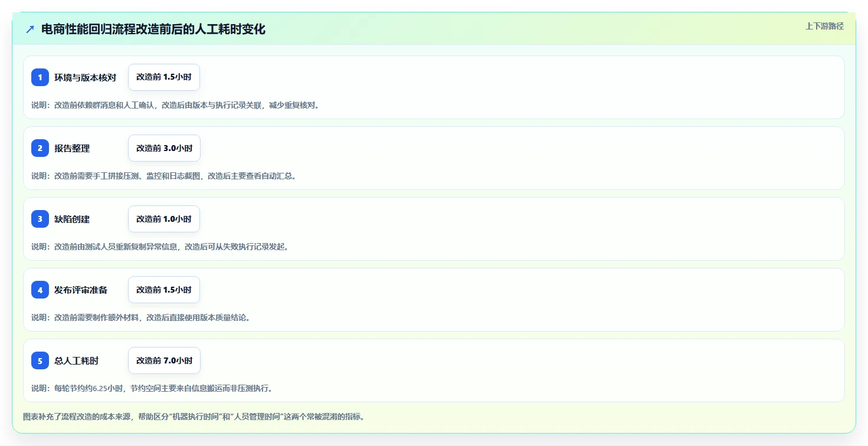Select the 改造前 1.5小时 chip for 环境与版本核对
The height and width of the screenshot is (446, 868).
pos(164,77)
